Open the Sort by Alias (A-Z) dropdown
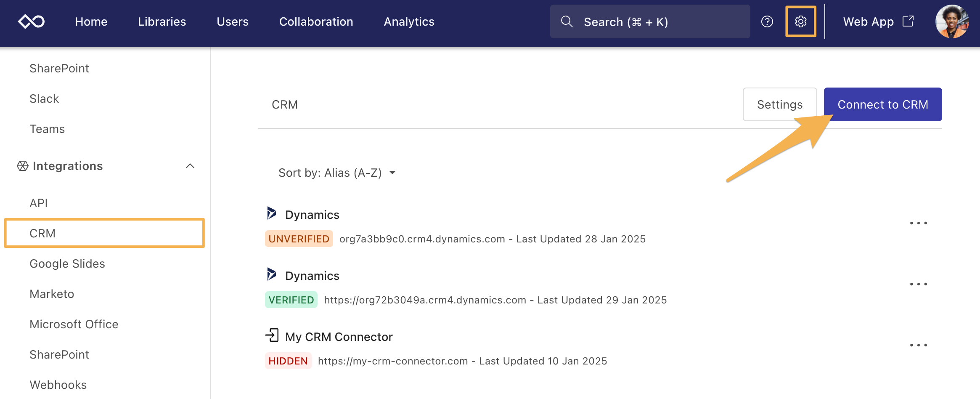980x399 pixels. [x=337, y=173]
